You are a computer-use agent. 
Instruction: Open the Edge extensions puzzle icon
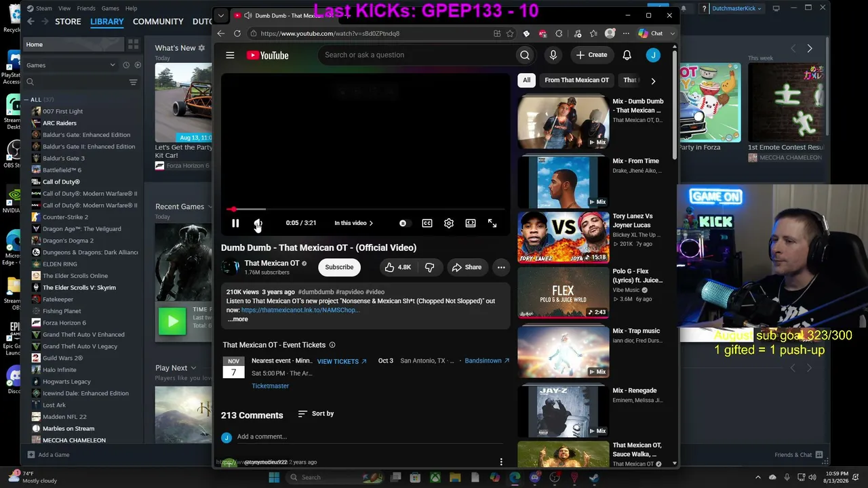559,33
